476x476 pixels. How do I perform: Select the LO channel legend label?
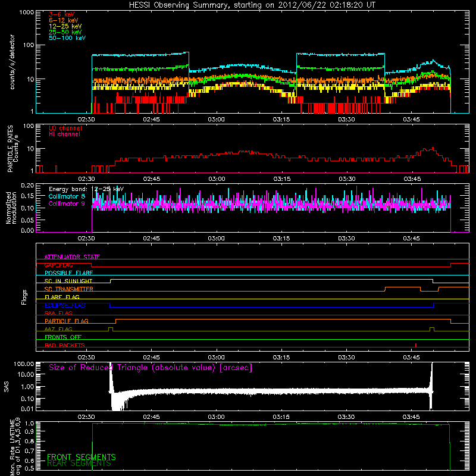click(x=65, y=128)
